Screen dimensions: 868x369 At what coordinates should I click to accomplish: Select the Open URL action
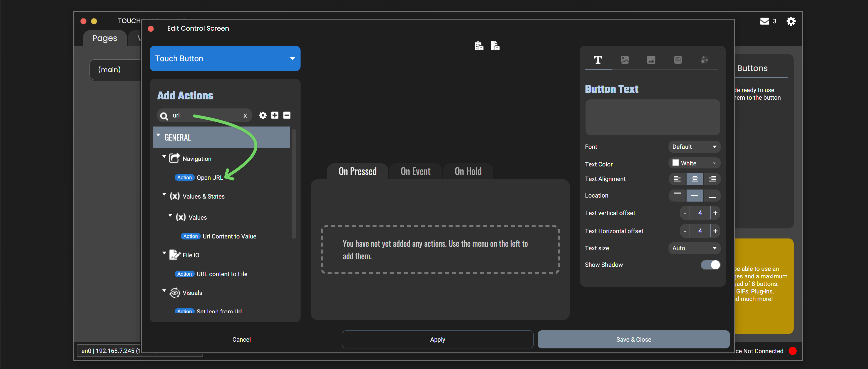click(x=209, y=177)
